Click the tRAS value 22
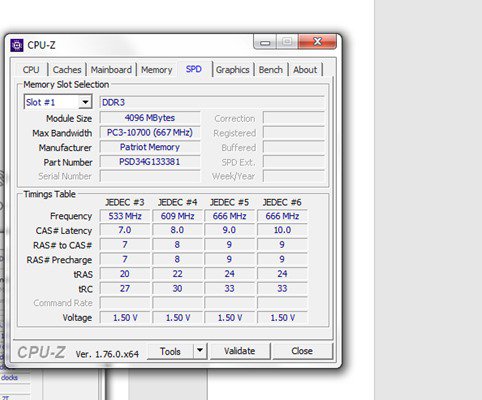The image size is (482, 400). click(178, 274)
